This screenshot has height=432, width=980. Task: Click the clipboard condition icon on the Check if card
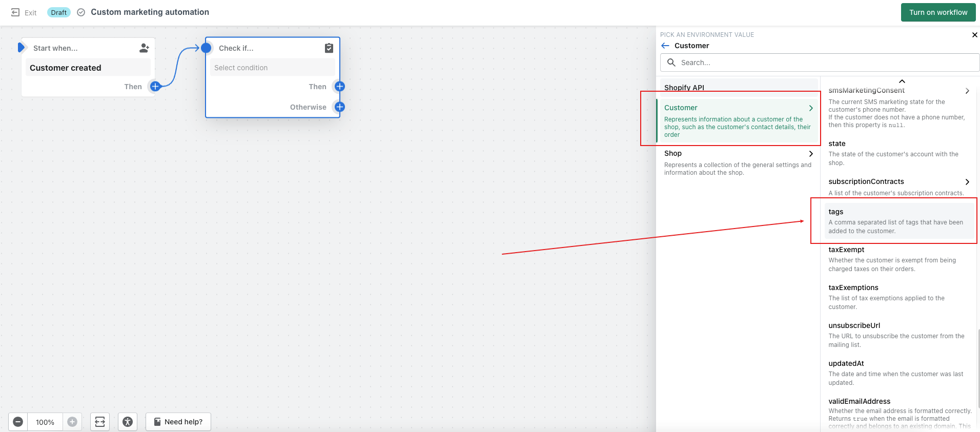(329, 48)
